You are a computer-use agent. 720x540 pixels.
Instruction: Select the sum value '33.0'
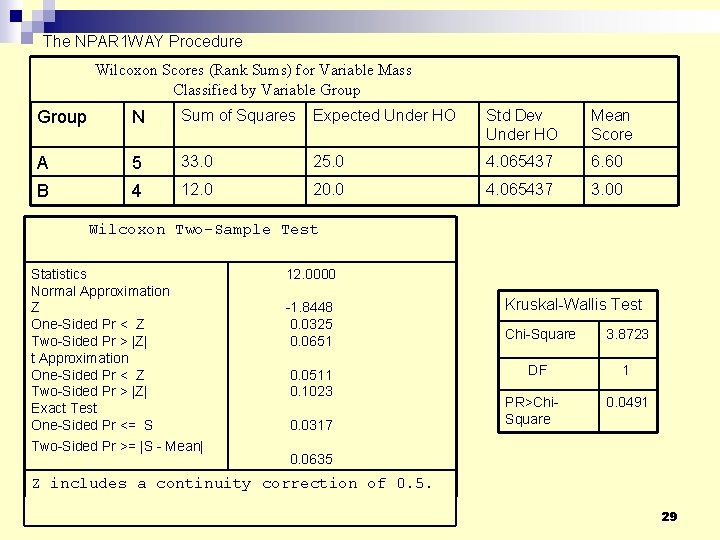pos(197,161)
